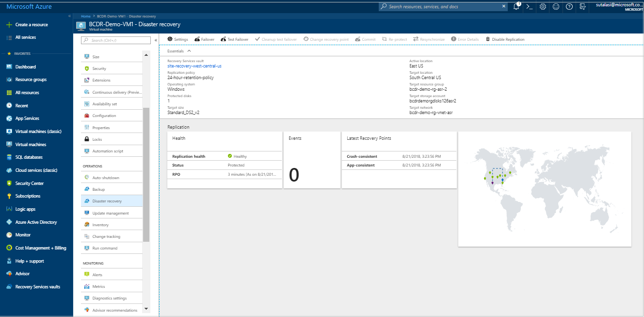Select Disaster recovery under Operations
The width and height of the screenshot is (644, 317).
tap(112, 201)
